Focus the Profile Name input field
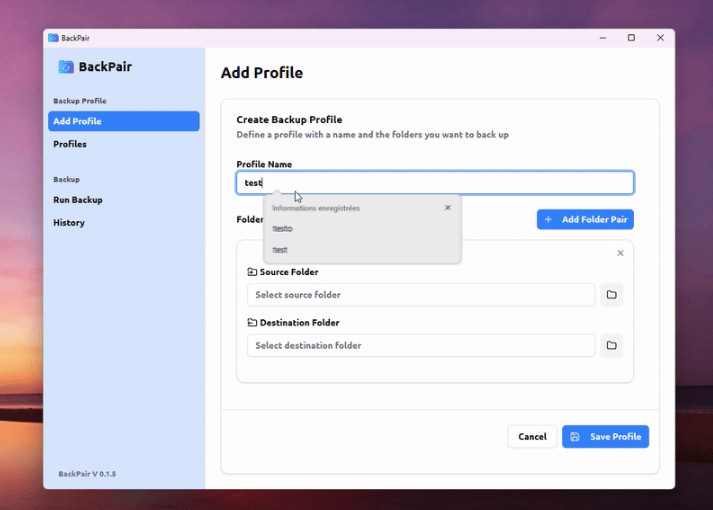The width and height of the screenshot is (713, 510). click(435, 183)
